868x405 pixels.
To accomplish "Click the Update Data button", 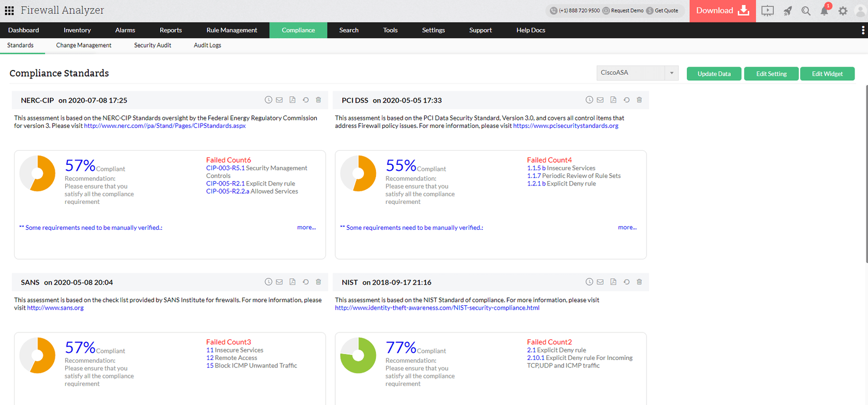I will pos(714,74).
